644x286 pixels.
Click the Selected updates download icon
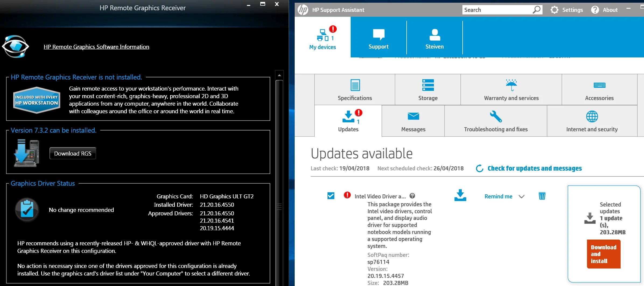tap(590, 218)
